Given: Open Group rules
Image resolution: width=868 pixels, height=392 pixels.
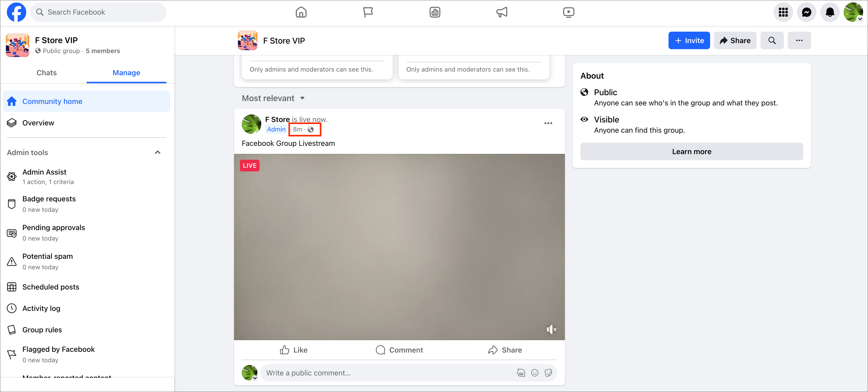Looking at the screenshot, I should point(87,330).
